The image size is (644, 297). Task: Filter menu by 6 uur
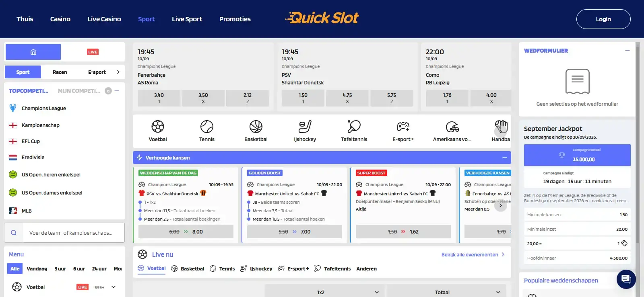79,268
